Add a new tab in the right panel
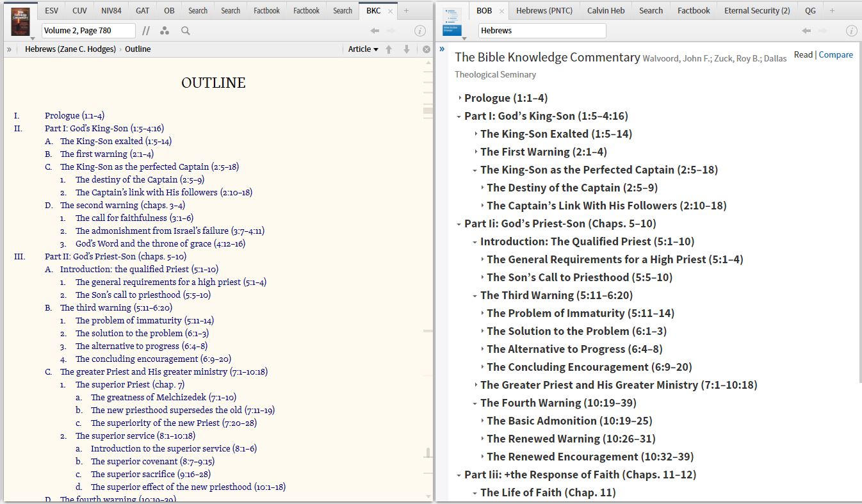 coord(832,10)
